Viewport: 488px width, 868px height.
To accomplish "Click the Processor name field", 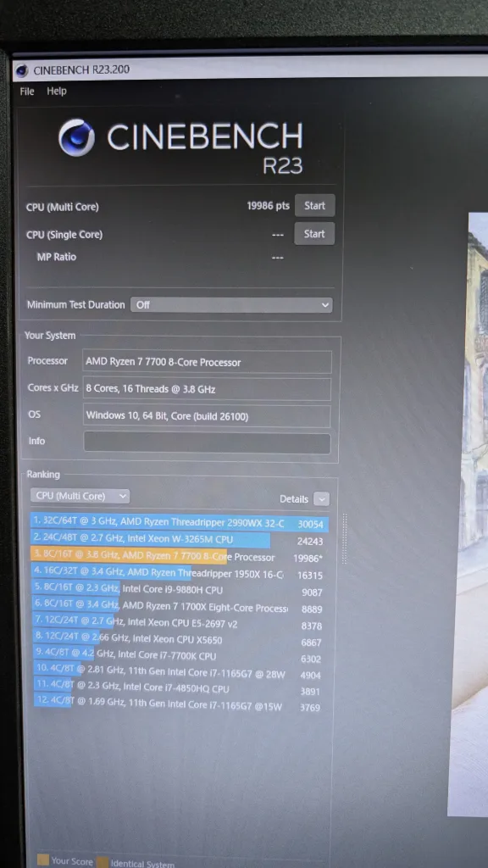I will click(207, 362).
